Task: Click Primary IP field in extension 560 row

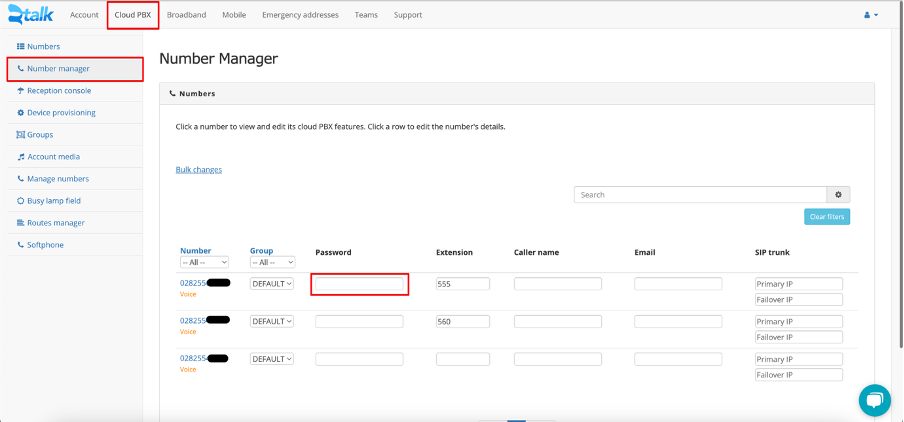Action: click(799, 321)
